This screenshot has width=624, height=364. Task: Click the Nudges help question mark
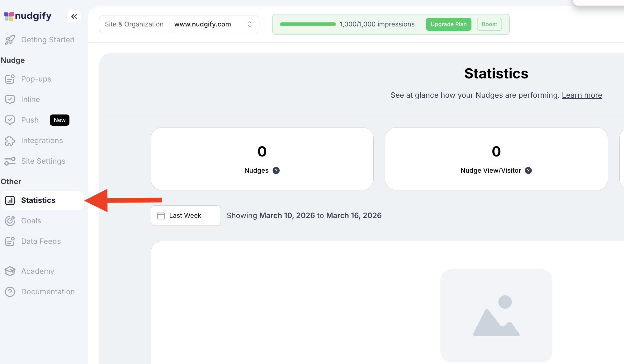pyautogui.click(x=276, y=170)
